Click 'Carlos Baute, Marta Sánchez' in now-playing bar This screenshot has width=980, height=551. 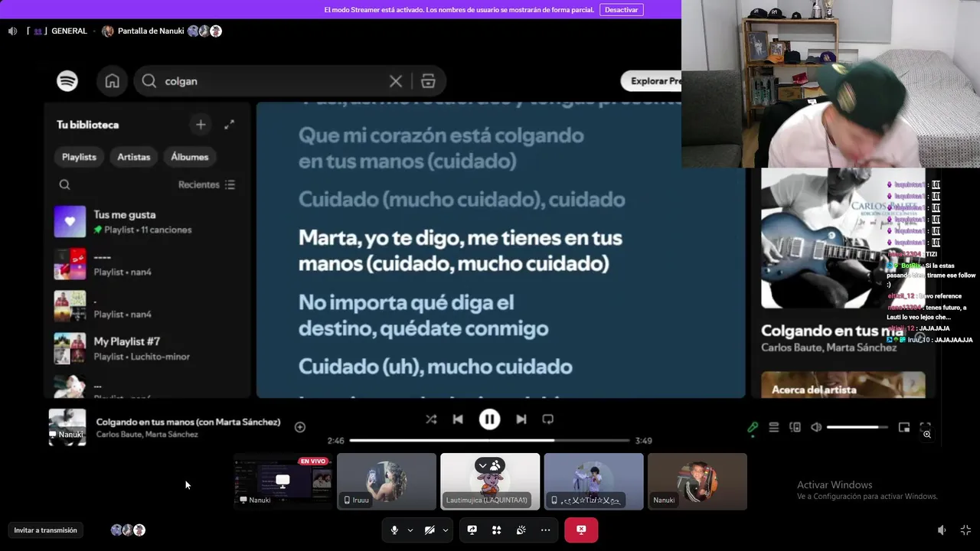(x=147, y=435)
